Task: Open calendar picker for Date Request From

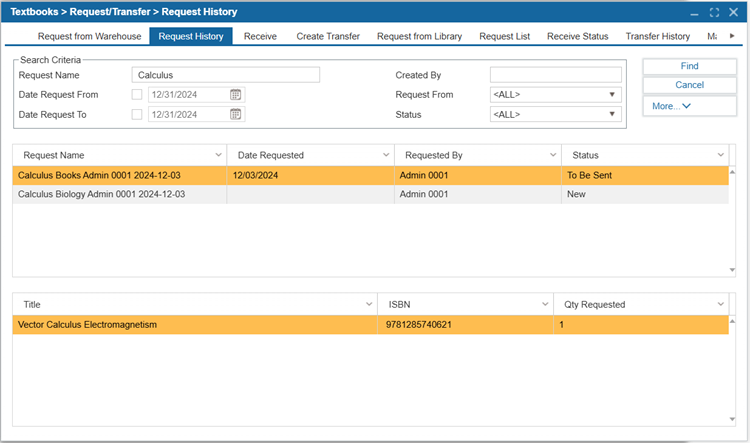Action: click(x=235, y=95)
